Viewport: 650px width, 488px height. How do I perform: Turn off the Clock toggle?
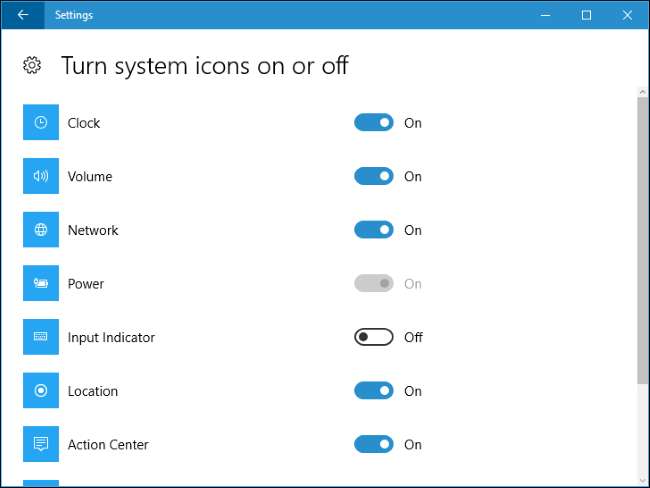[374, 123]
